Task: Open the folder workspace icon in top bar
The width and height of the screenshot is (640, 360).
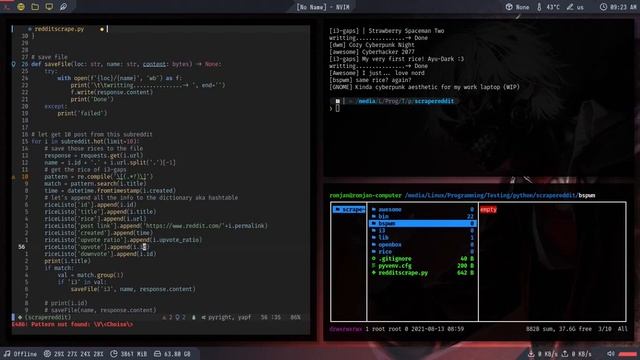Action: (35, 7)
